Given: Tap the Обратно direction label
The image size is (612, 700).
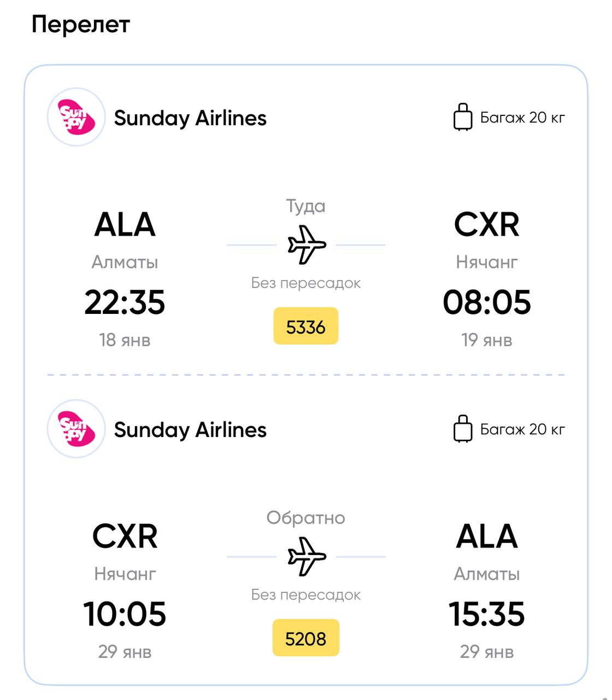Looking at the screenshot, I should (306, 518).
